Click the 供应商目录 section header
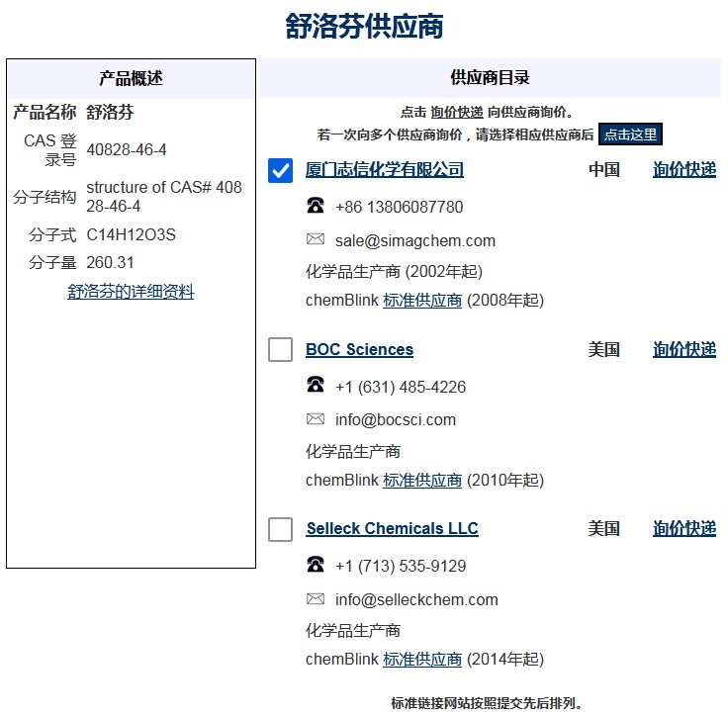Viewport: 728px width, 717px height. [490, 78]
